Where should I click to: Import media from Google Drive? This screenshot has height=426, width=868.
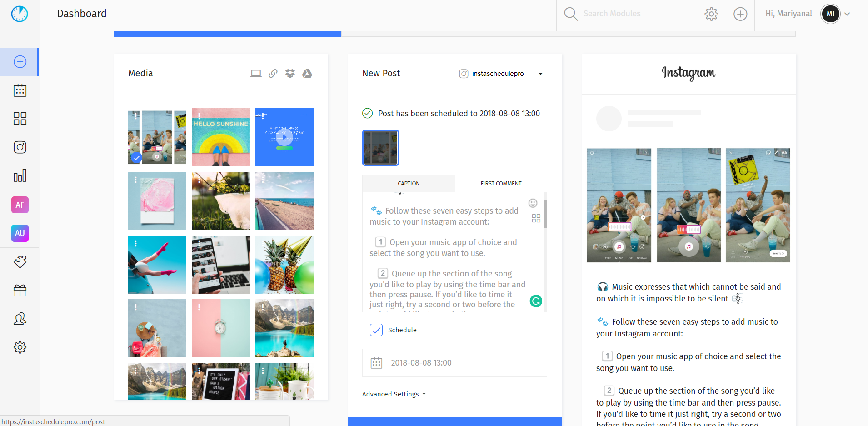click(308, 73)
